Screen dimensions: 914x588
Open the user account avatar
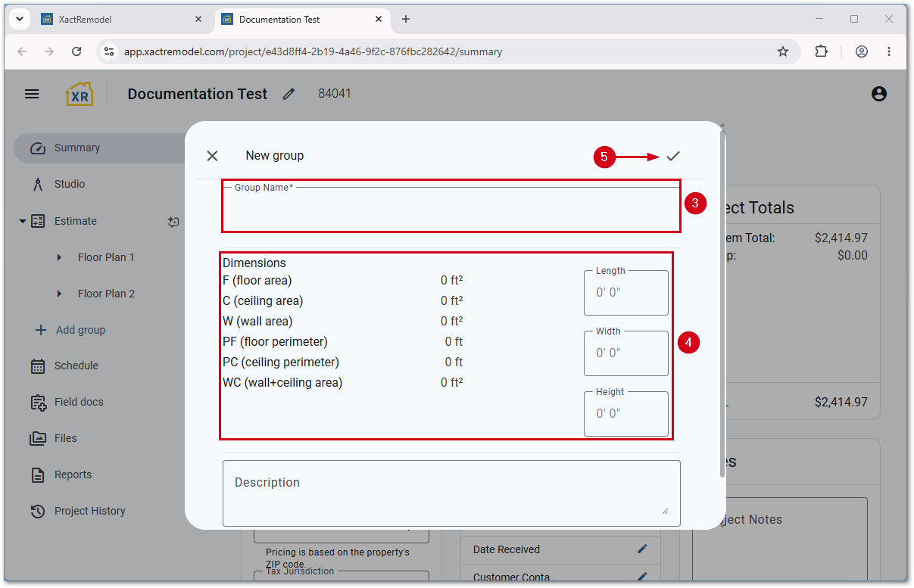click(878, 94)
